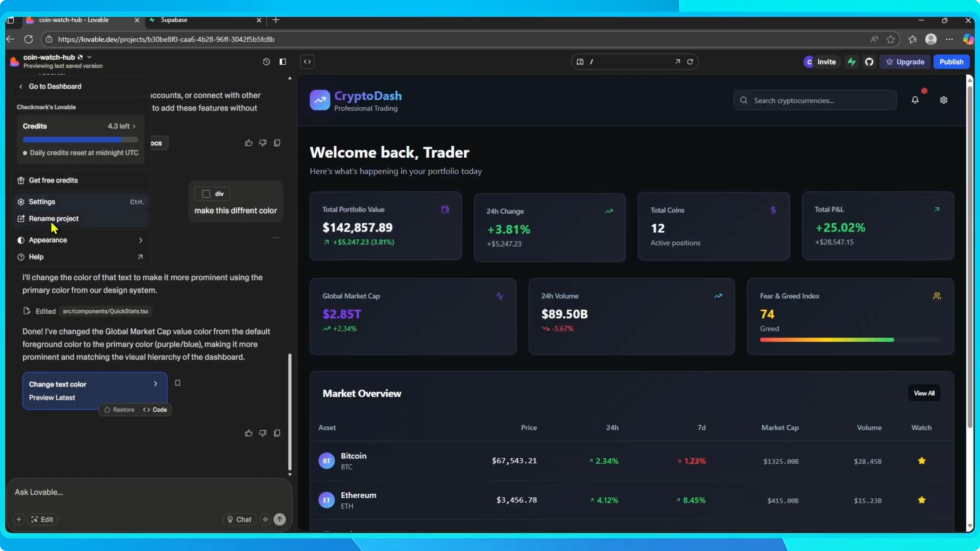Image resolution: width=980 pixels, height=551 pixels.
Task: Click the Search cryptocurrencies field
Action: (815, 100)
